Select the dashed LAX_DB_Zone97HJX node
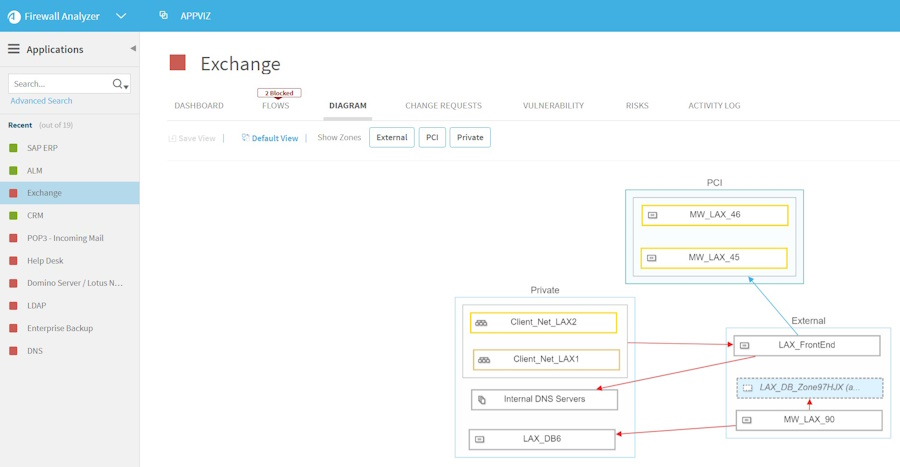Viewport: 900px width, 467px height. 810,388
